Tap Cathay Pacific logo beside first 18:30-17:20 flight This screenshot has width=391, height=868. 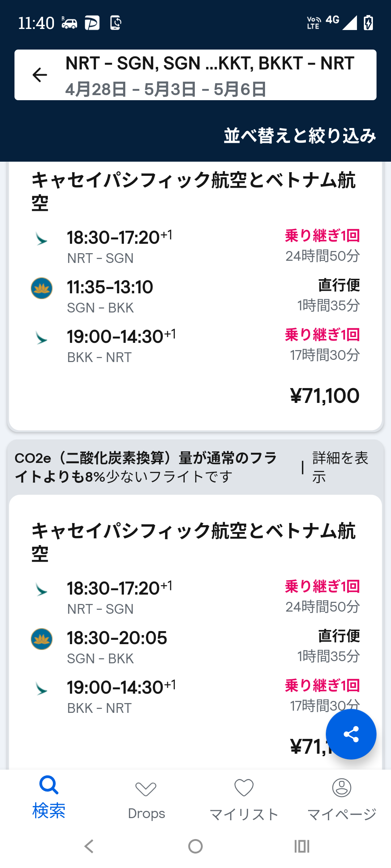(42, 239)
